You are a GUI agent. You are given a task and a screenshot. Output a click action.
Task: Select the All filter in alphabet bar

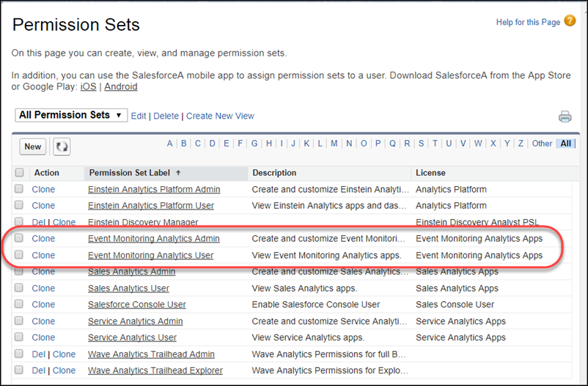566,144
